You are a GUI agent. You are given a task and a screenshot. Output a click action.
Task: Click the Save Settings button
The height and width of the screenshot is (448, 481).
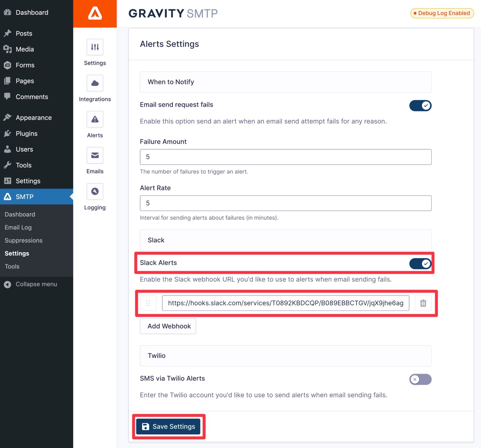coord(168,427)
